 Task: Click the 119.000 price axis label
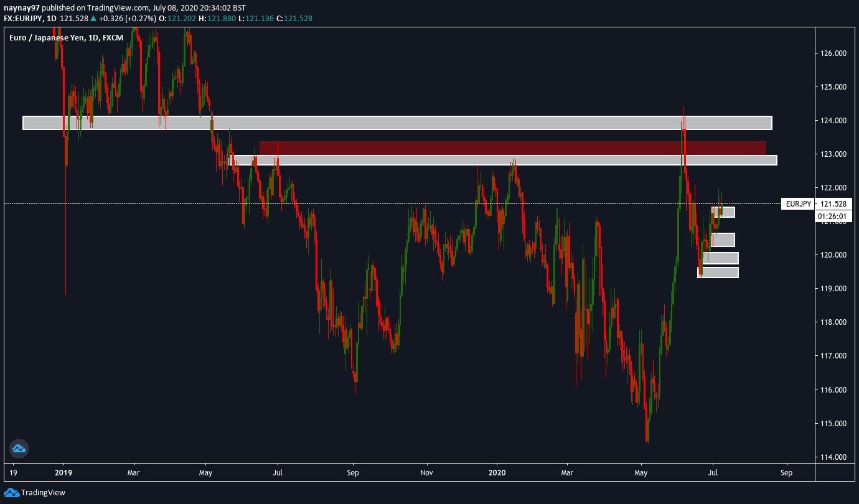[x=832, y=289]
